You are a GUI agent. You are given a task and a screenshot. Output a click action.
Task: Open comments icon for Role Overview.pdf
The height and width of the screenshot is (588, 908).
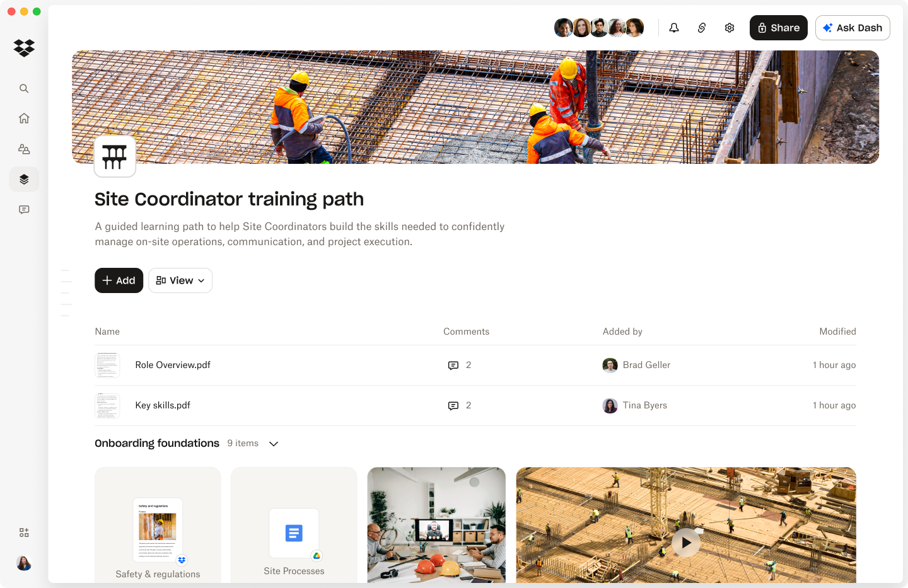coord(453,366)
